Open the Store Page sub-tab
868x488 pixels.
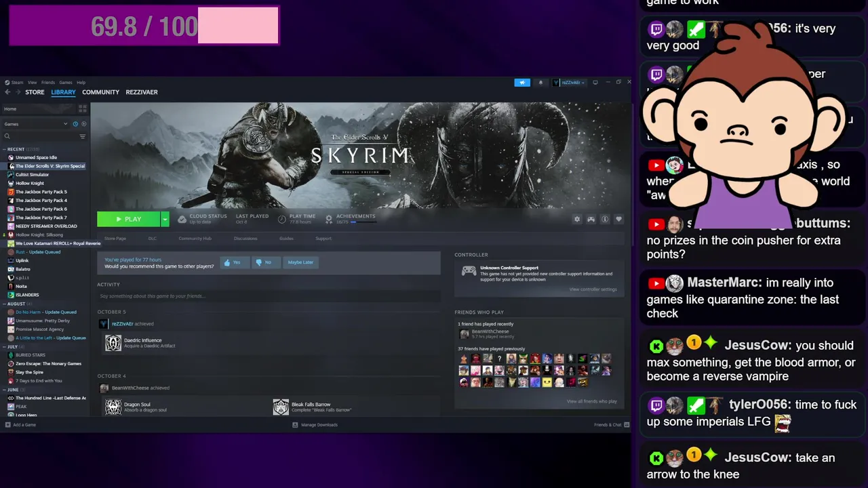point(115,239)
